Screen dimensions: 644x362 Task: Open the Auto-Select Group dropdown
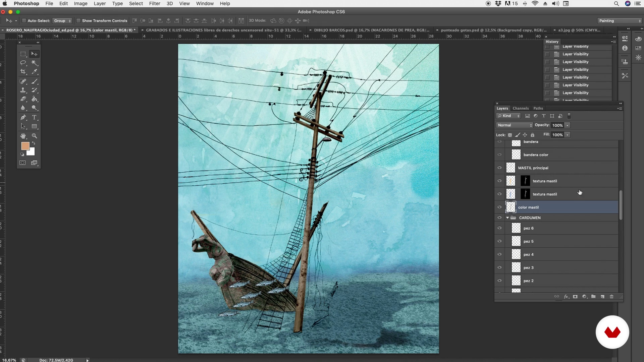click(x=62, y=21)
